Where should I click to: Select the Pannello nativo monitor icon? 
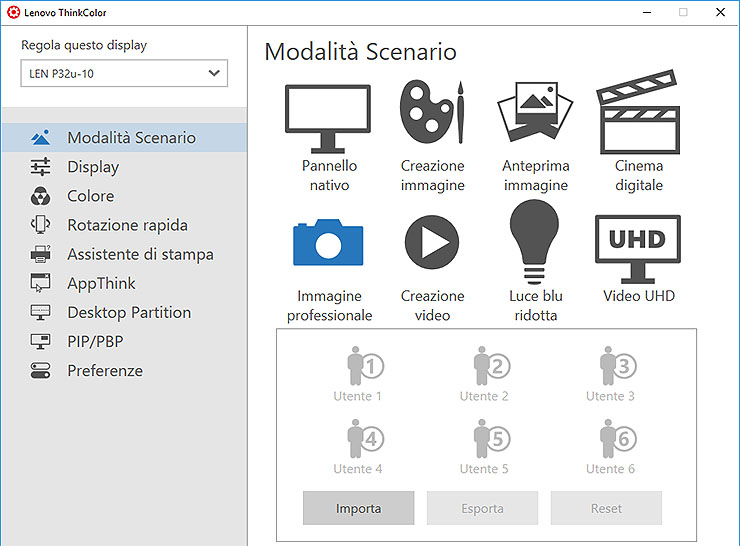[x=328, y=117]
